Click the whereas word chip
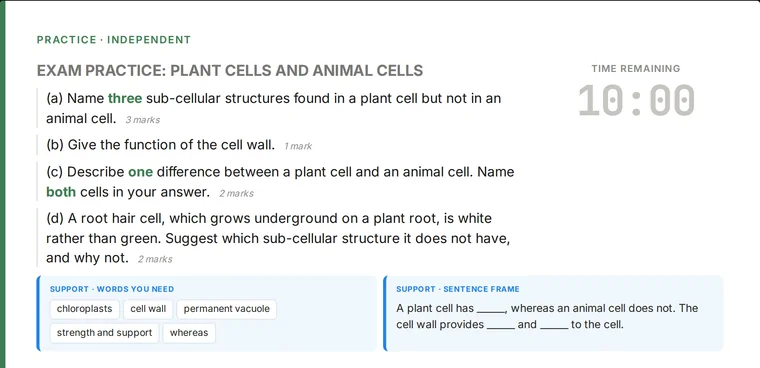The image size is (760, 368). 189,333
